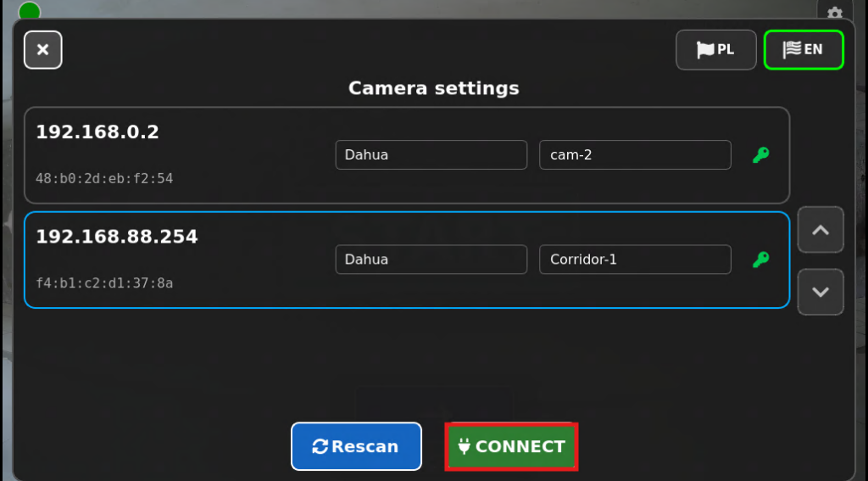Edit the cam-2 name field

pyautogui.click(x=635, y=154)
